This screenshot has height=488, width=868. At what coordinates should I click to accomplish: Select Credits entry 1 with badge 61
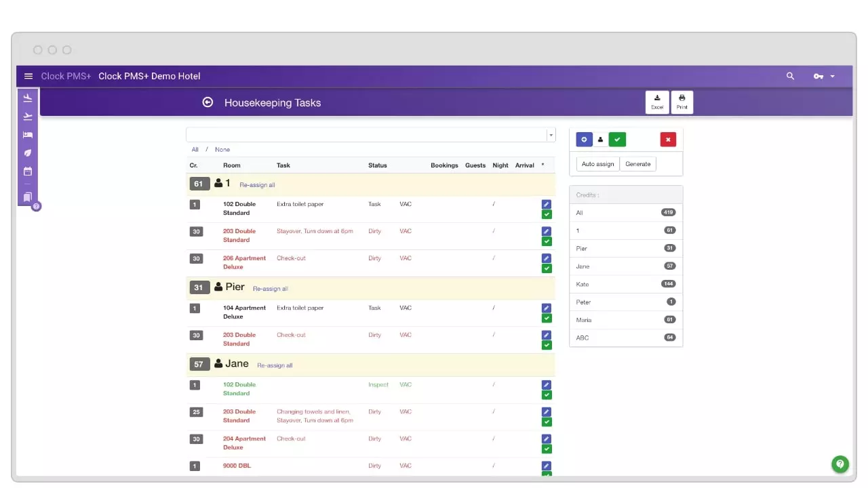pyautogui.click(x=626, y=230)
